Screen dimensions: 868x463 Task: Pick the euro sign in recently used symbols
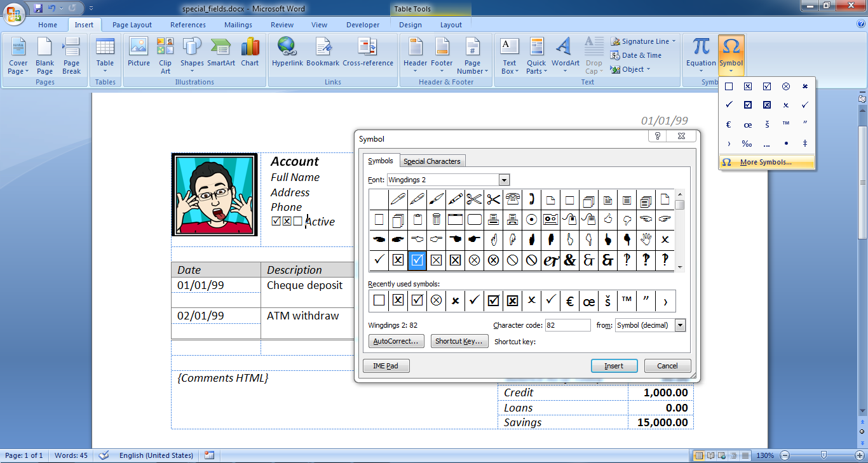(569, 301)
